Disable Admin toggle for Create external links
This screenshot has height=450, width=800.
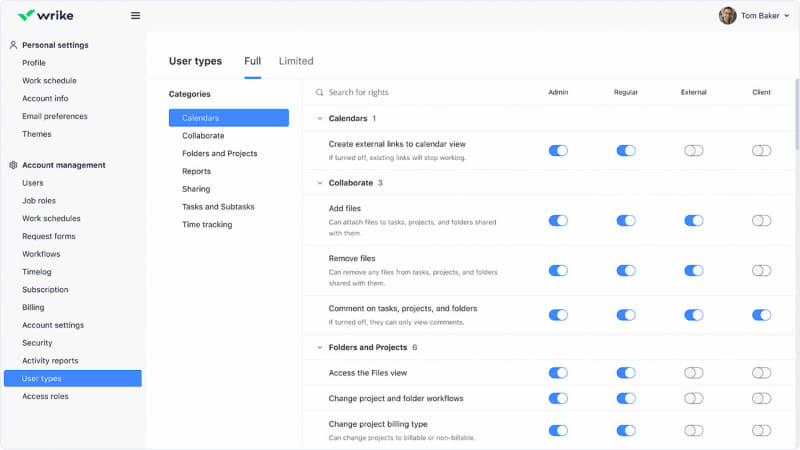[558, 150]
